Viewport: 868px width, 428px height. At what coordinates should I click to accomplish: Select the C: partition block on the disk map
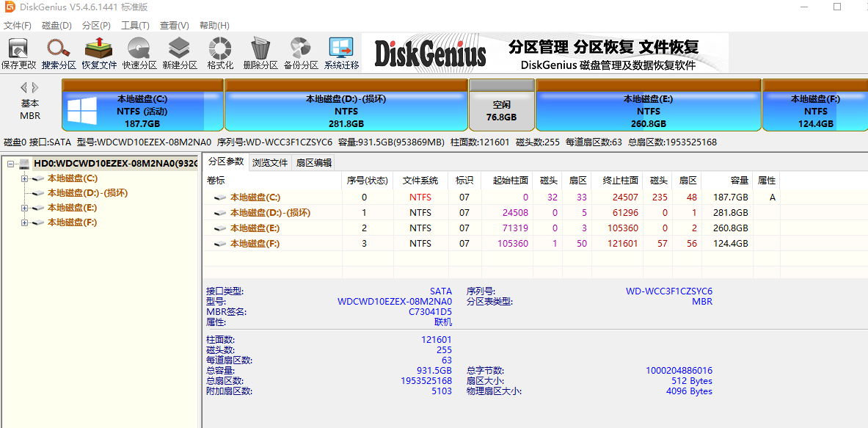click(142, 105)
